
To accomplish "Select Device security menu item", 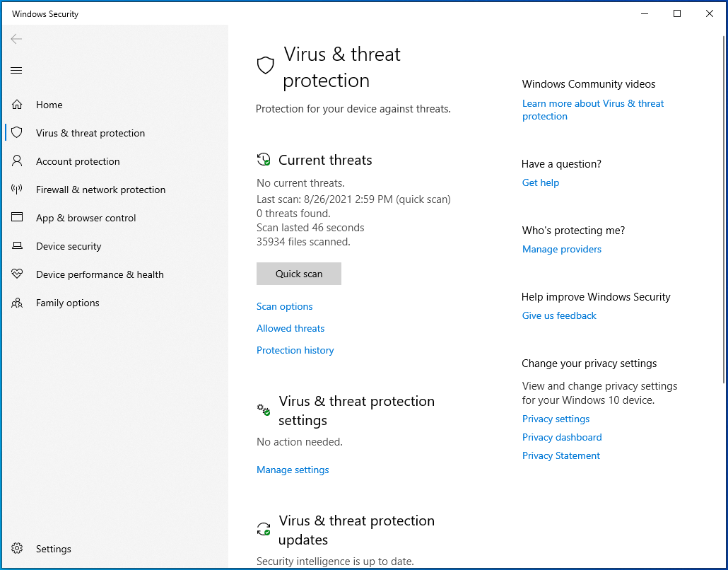I will (x=69, y=246).
